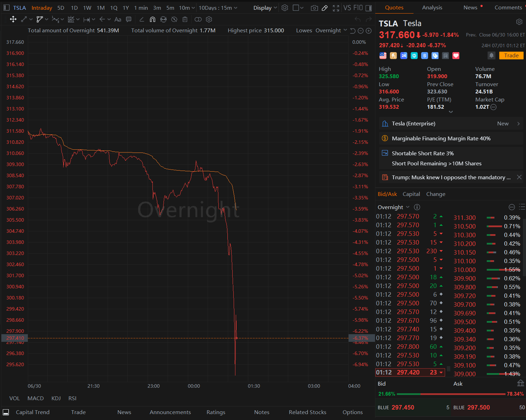Choose the trend line drawing tool

[x=24, y=19]
